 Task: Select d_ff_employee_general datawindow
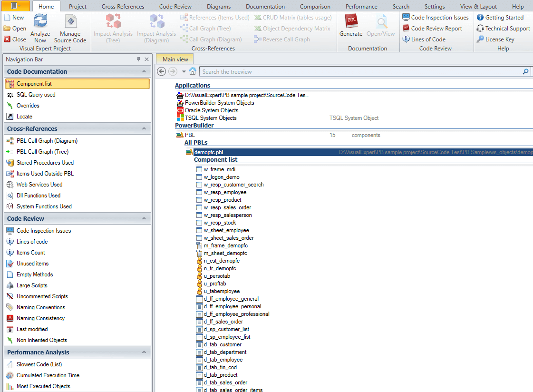[x=231, y=299]
